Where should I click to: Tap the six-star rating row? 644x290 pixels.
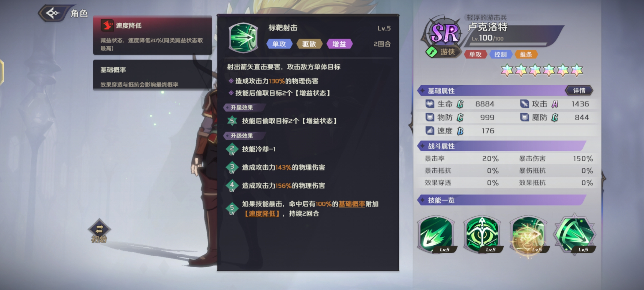pyautogui.click(x=542, y=70)
